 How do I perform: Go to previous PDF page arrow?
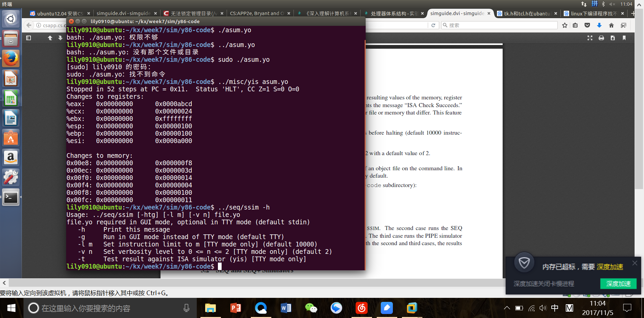[50, 38]
